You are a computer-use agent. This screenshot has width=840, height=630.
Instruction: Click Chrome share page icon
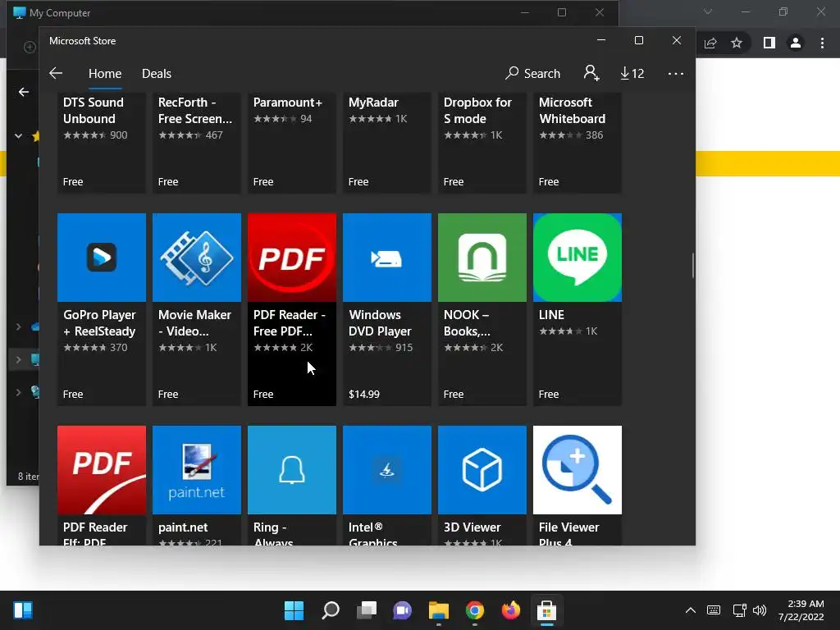point(710,43)
